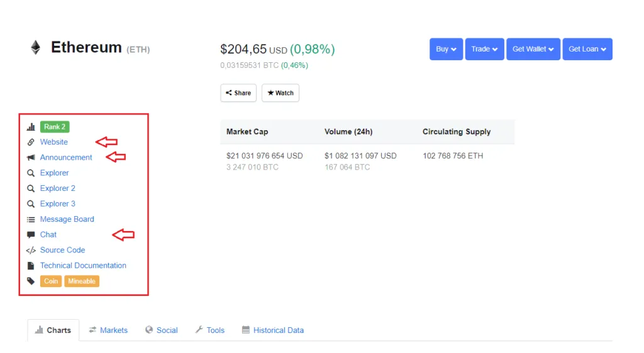Open the Chat link
The image size is (644, 353).
[x=48, y=235]
